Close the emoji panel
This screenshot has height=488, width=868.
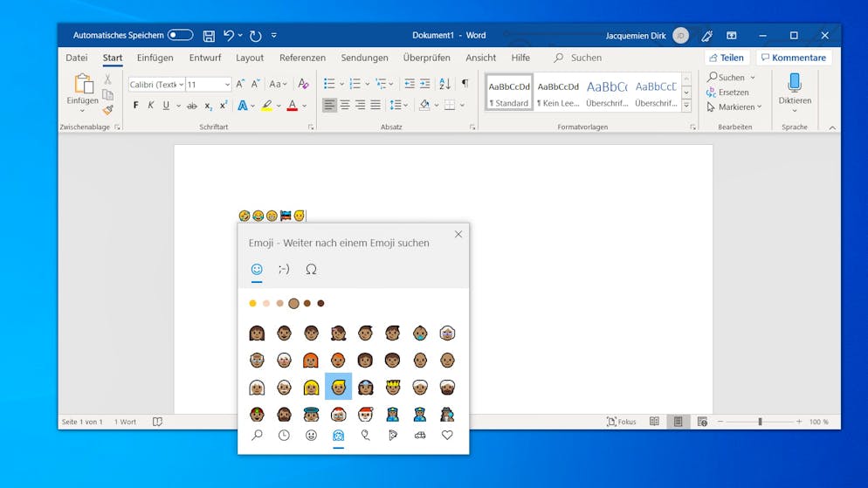click(458, 234)
